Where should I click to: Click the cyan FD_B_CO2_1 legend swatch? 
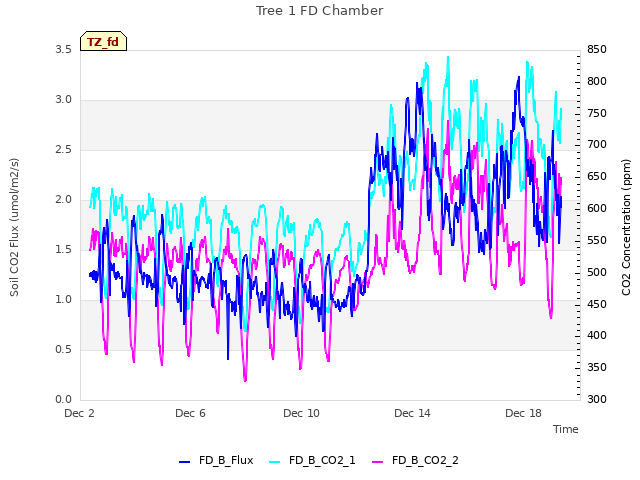(275, 462)
